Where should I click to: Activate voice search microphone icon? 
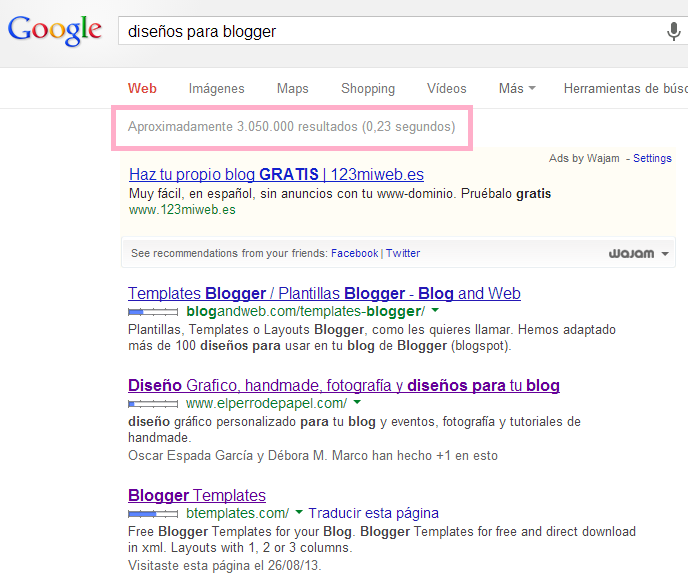point(674,32)
